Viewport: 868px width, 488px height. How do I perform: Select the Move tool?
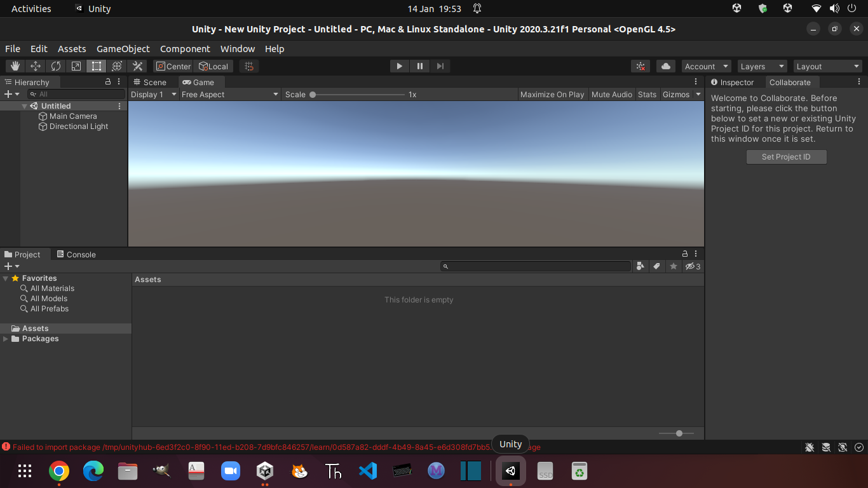[35, 65]
